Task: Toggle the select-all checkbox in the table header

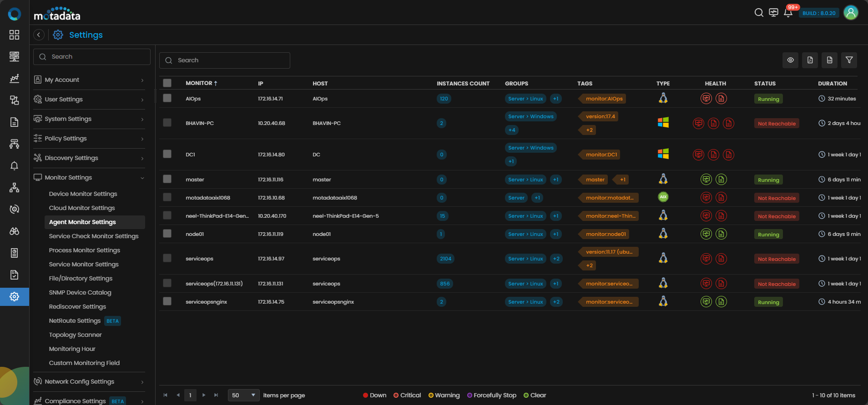Action: [x=167, y=83]
